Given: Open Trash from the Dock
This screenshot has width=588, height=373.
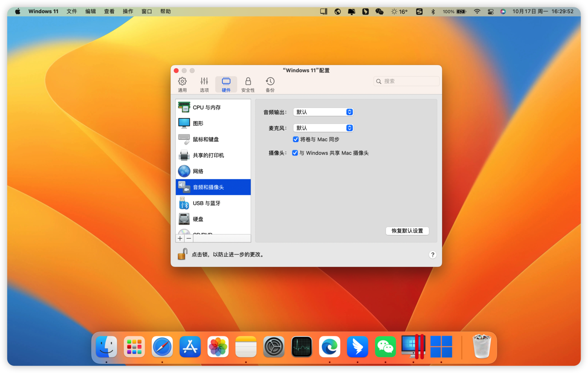Looking at the screenshot, I should (482, 347).
